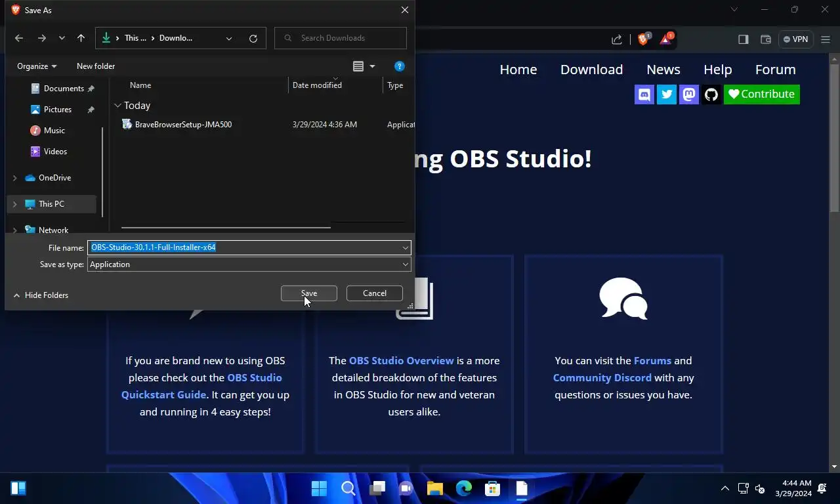
Task: Click the Save button
Action: point(309,293)
